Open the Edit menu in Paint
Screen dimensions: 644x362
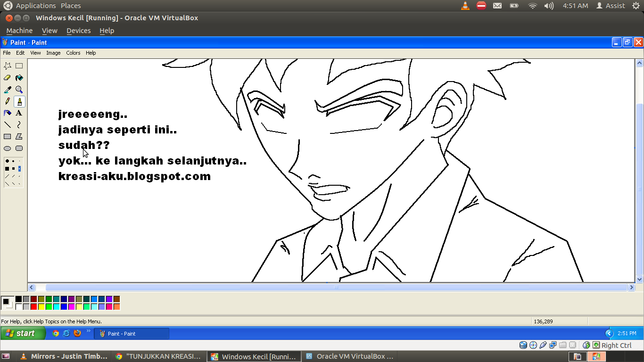20,53
